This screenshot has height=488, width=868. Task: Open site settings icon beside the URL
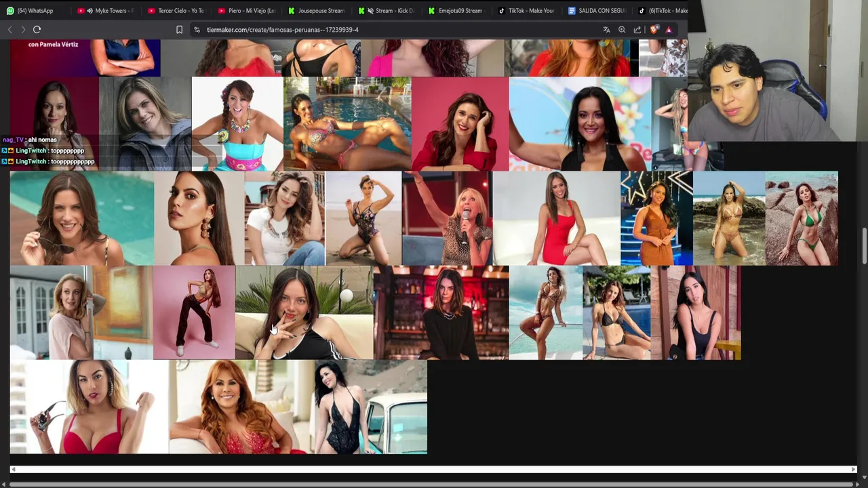click(x=197, y=30)
